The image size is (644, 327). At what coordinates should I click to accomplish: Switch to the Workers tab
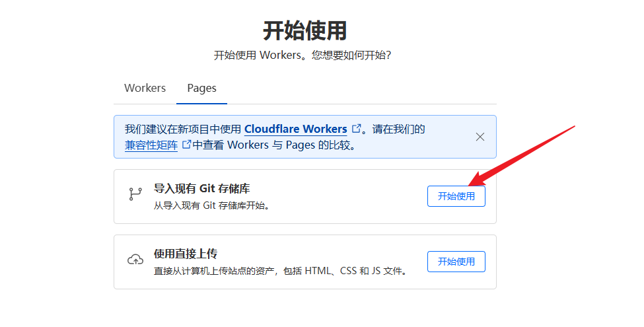(145, 88)
